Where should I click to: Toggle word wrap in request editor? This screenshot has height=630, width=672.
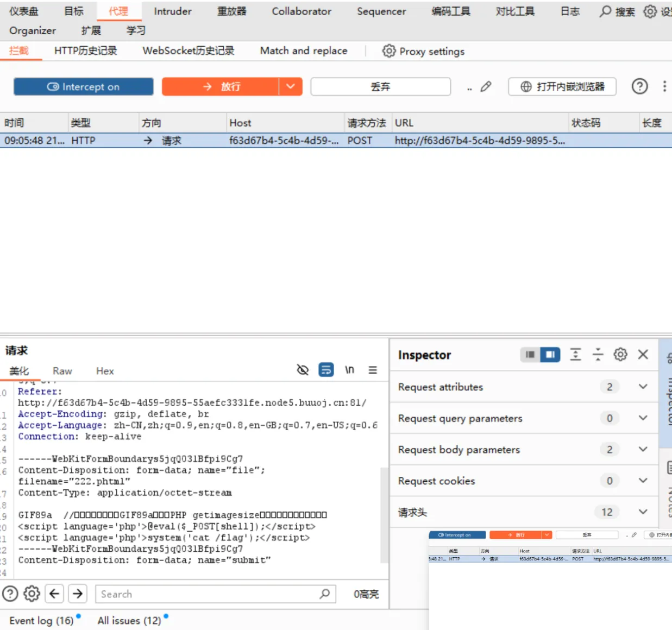tap(326, 370)
